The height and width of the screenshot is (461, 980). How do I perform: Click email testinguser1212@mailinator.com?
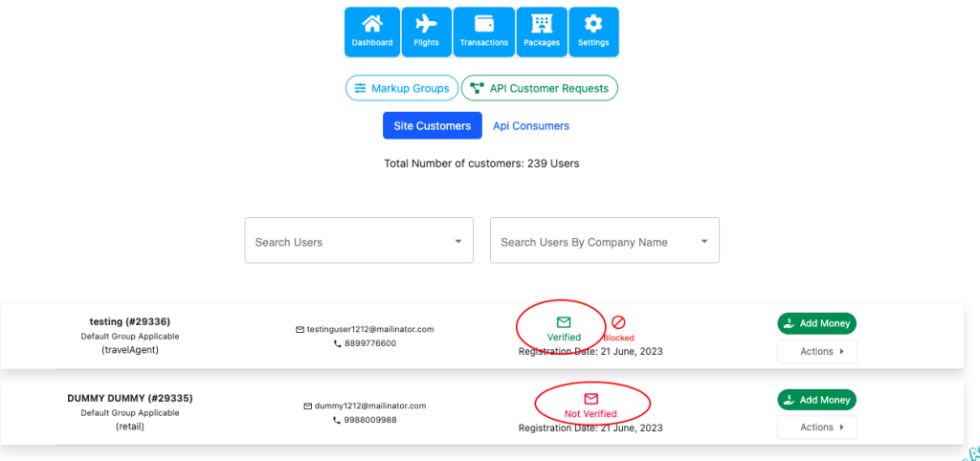369,329
